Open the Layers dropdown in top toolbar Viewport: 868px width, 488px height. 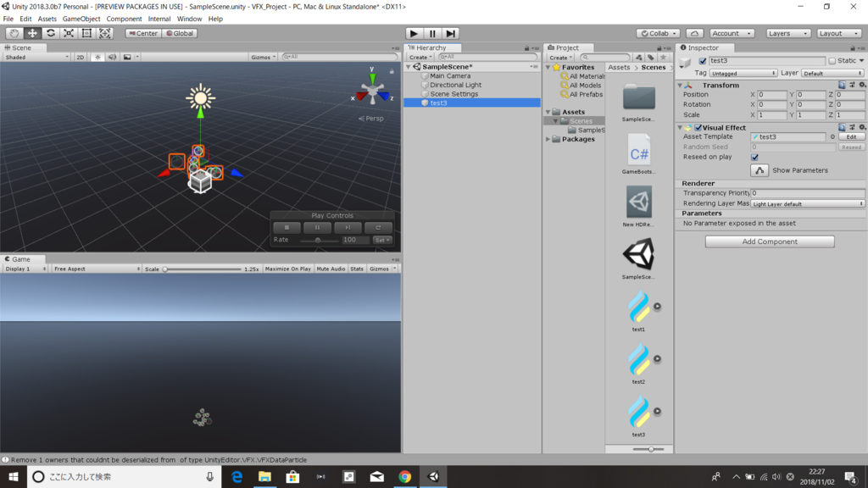788,33
